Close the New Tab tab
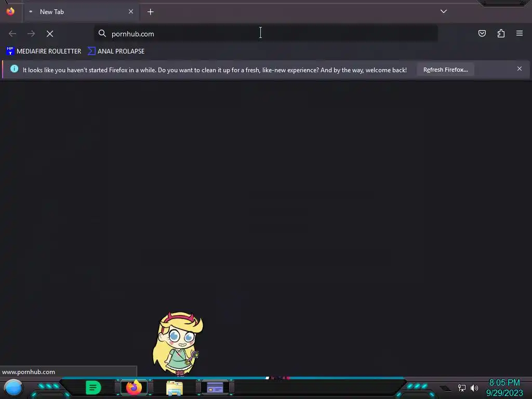The width and height of the screenshot is (532, 399). coord(131,11)
